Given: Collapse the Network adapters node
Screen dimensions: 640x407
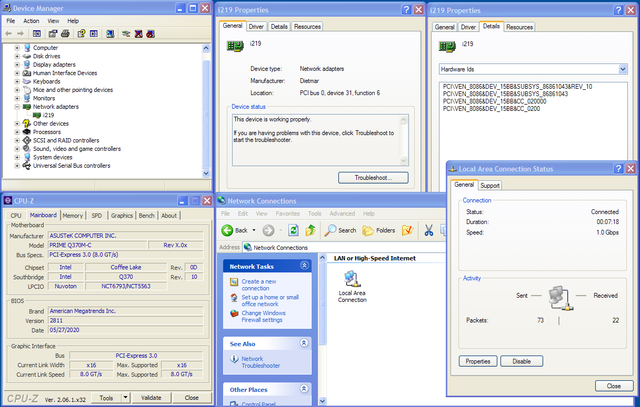Looking at the screenshot, I should point(17,107).
